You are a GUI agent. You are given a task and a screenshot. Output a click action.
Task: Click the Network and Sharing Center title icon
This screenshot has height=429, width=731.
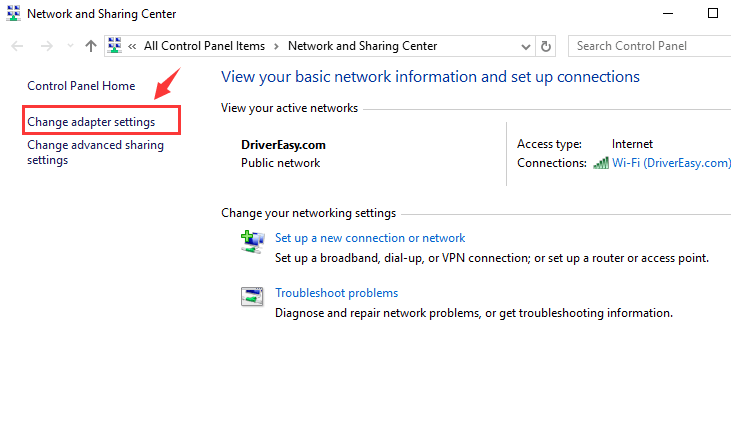pyautogui.click(x=14, y=13)
